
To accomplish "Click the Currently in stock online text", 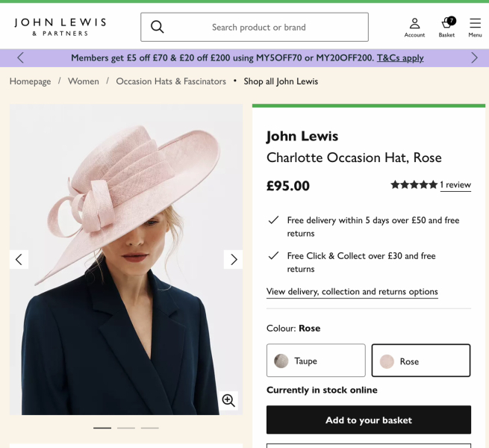I will point(322,390).
